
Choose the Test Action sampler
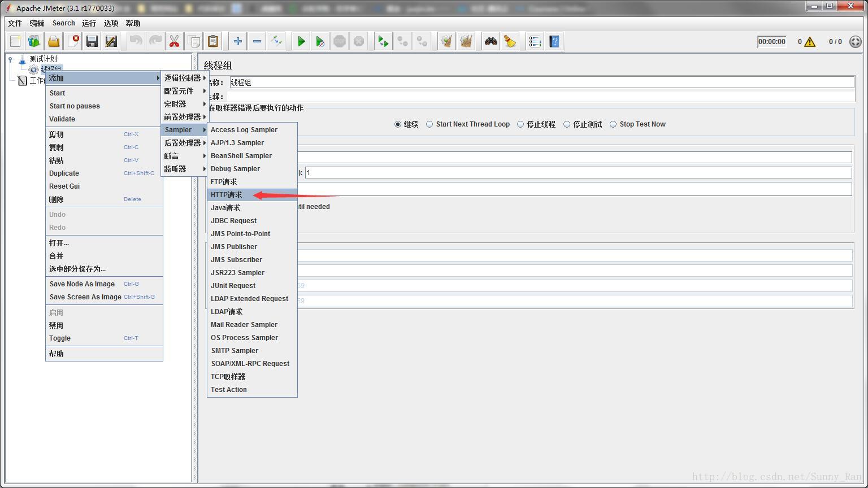tap(252, 390)
